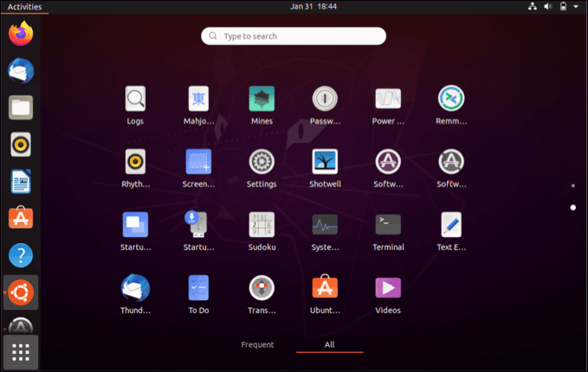Go to first app page dot
588x372 pixels.
(573, 185)
